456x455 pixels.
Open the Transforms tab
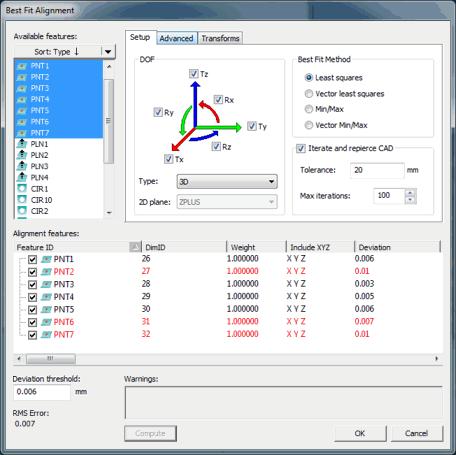coord(220,38)
